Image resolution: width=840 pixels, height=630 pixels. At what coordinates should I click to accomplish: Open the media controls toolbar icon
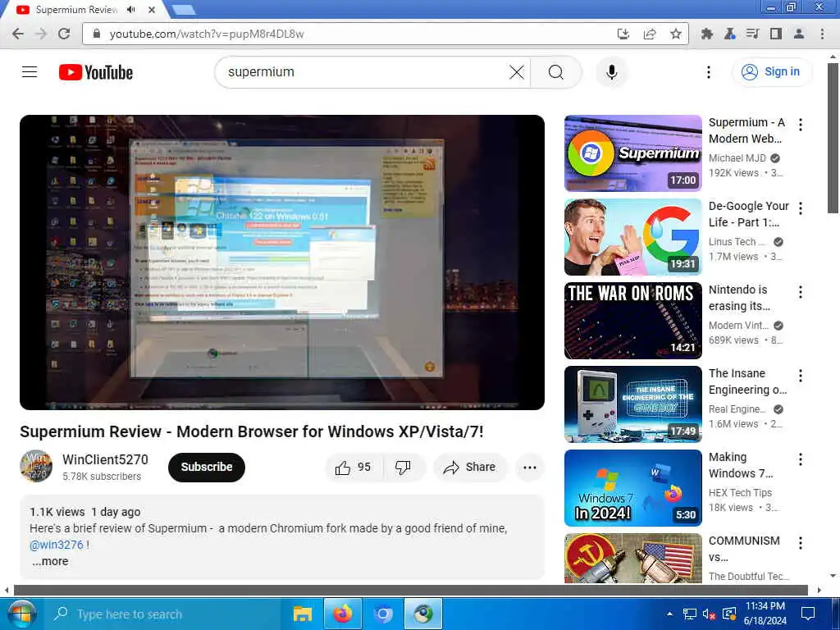click(752, 34)
